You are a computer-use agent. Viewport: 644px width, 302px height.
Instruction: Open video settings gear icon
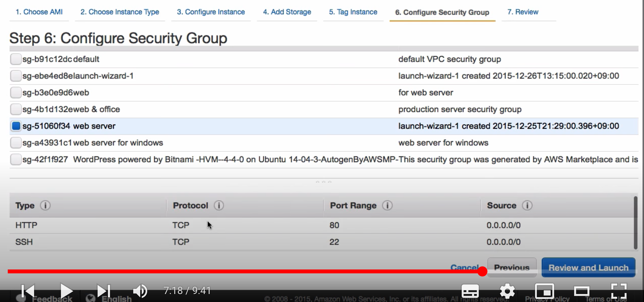pyautogui.click(x=507, y=291)
